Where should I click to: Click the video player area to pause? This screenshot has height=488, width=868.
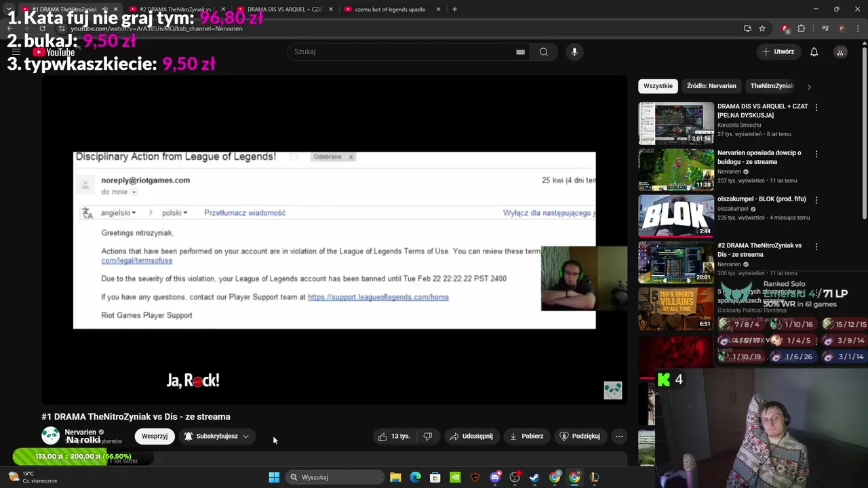[334, 240]
